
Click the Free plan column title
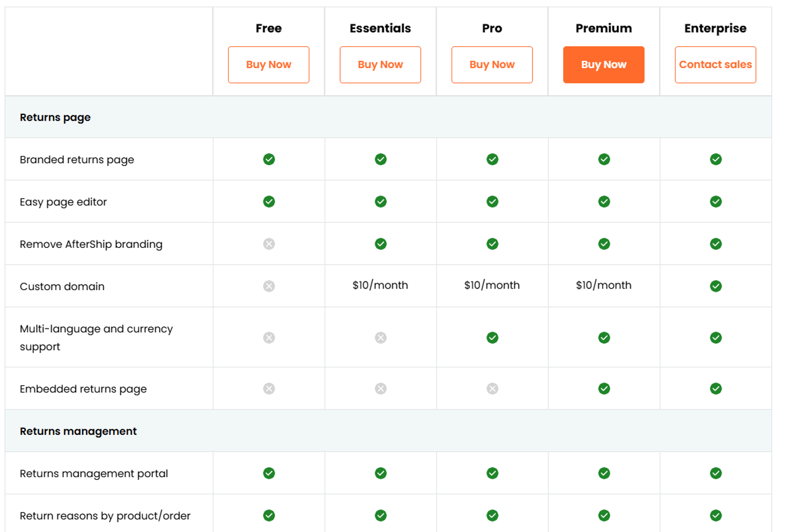point(268,28)
